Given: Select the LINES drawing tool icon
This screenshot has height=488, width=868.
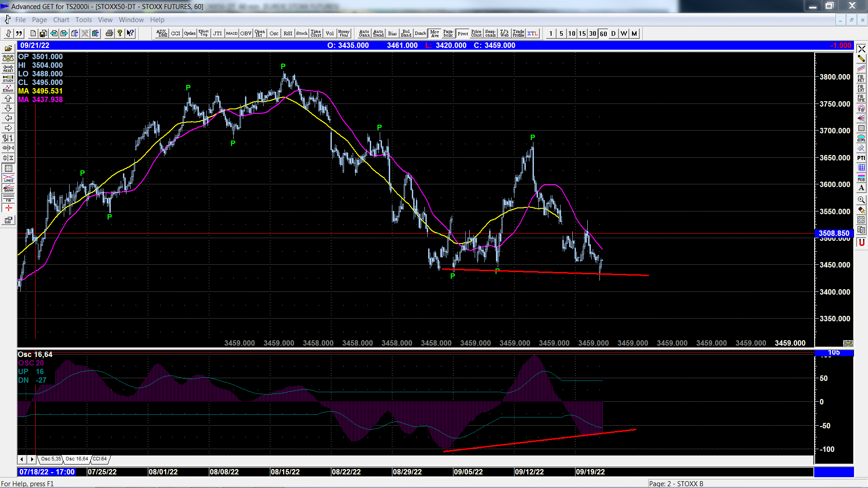Looking at the screenshot, I should pos(8,178).
